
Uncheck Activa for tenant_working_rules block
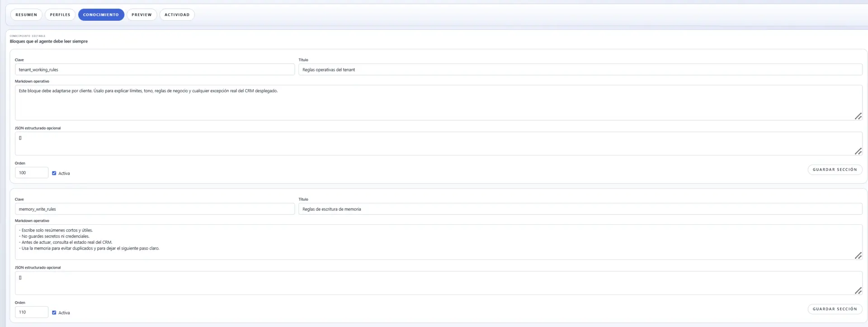[x=54, y=173]
